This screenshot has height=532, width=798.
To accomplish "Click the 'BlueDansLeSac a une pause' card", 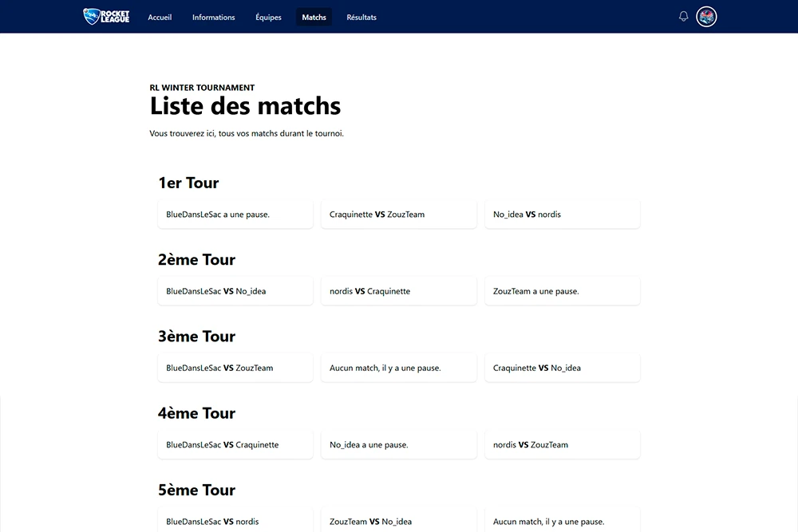I will tap(235, 215).
